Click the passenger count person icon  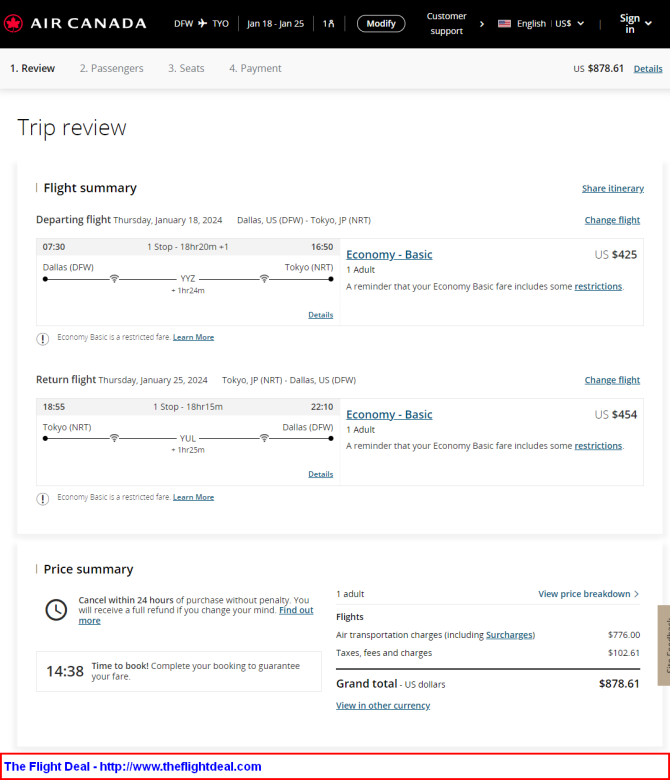point(331,23)
